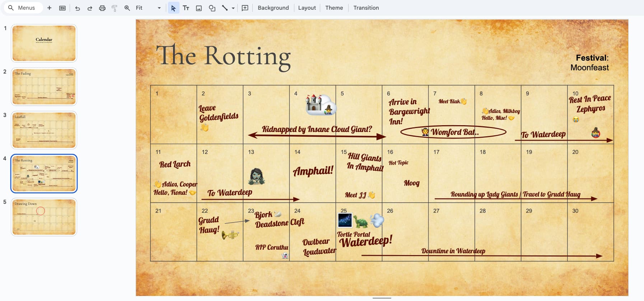
Task: Select the turtle emoji on day 25
Action: pos(361,221)
